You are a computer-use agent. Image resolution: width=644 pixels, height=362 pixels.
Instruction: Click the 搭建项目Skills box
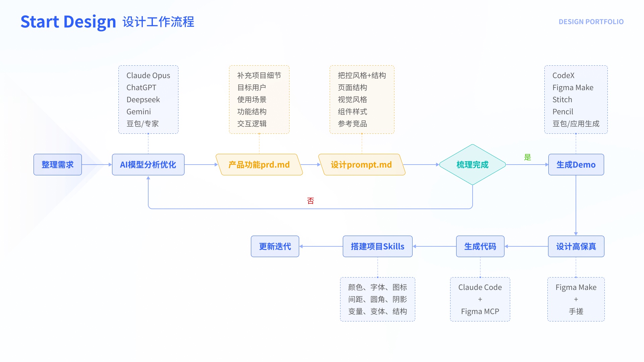pyautogui.click(x=378, y=246)
